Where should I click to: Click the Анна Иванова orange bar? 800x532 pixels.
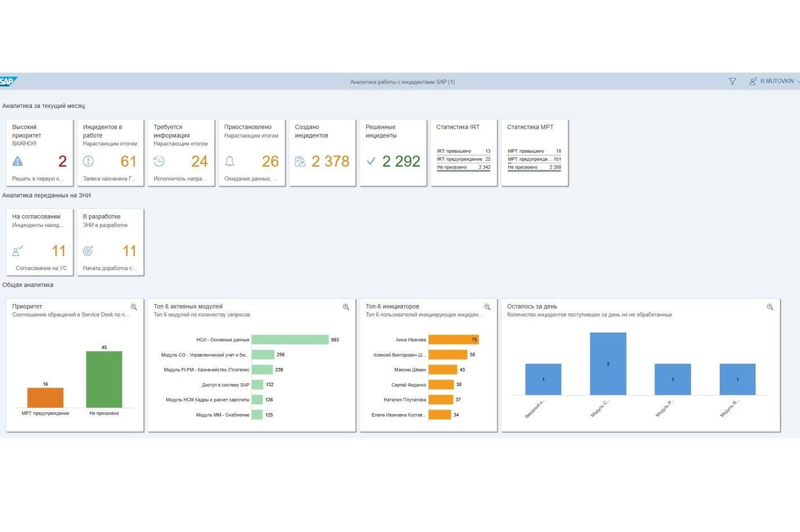453,340
